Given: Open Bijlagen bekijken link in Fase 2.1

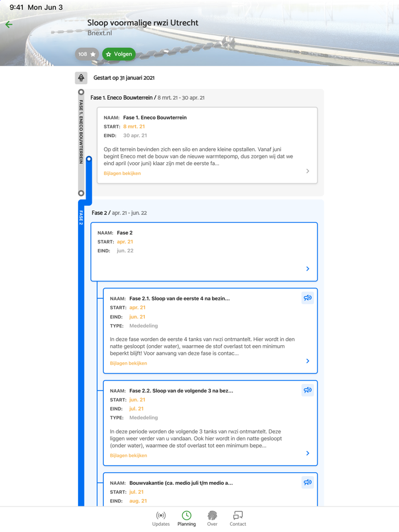Looking at the screenshot, I should point(128,363).
